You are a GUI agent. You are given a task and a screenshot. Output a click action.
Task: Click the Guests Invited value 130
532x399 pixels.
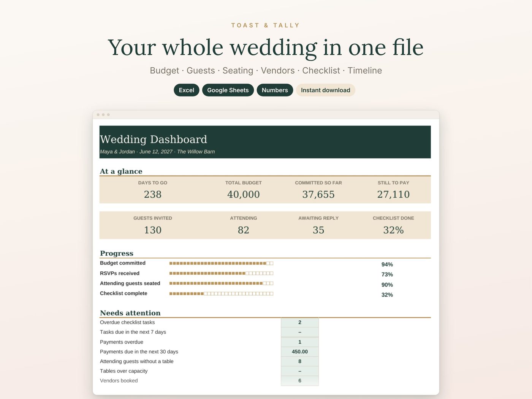pos(153,230)
